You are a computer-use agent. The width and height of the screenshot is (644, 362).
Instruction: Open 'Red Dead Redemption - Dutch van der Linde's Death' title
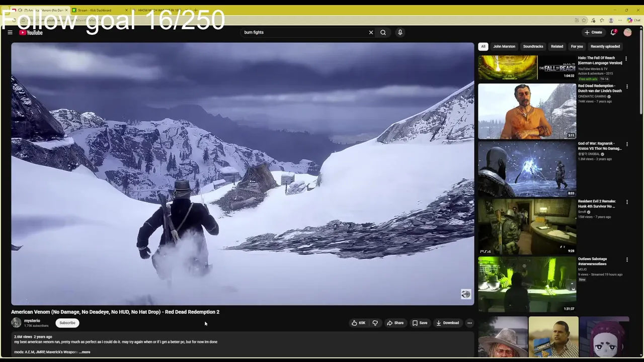click(600, 88)
